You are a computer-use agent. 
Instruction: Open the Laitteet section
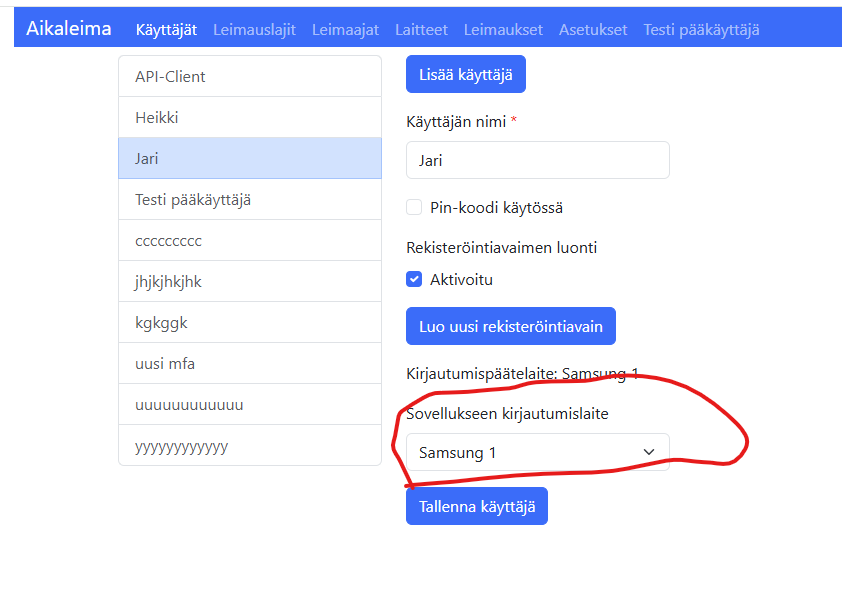click(x=421, y=29)
